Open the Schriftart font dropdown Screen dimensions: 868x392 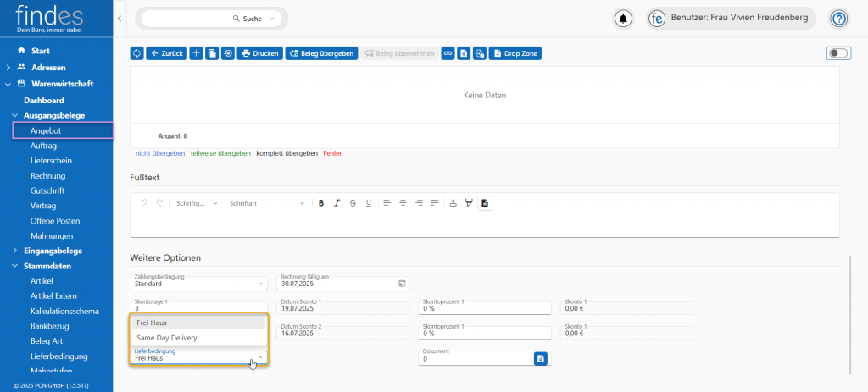click(267, 203)
